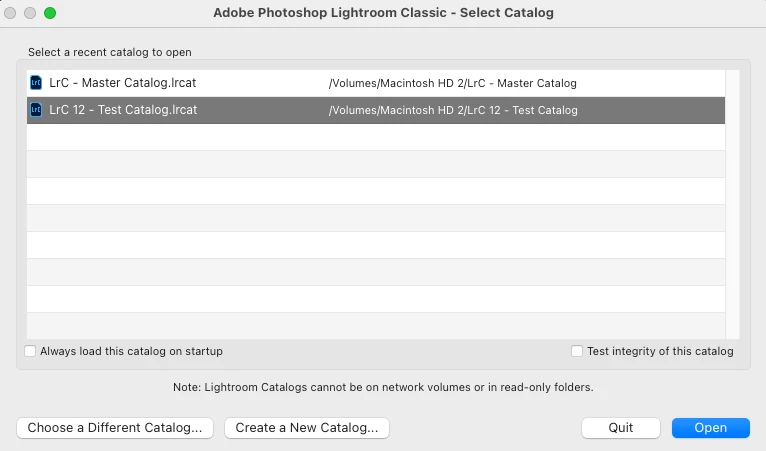This screenshot has width=766, height=451.
Task: Click the first empty row under Test Catalog
Action: pyautogui.click(x=375, y=137)
